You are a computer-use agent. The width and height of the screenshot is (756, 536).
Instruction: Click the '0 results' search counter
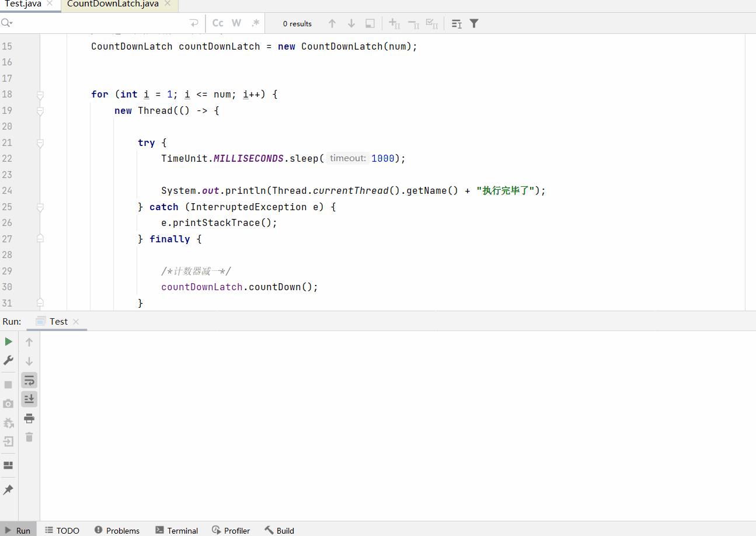297,24
